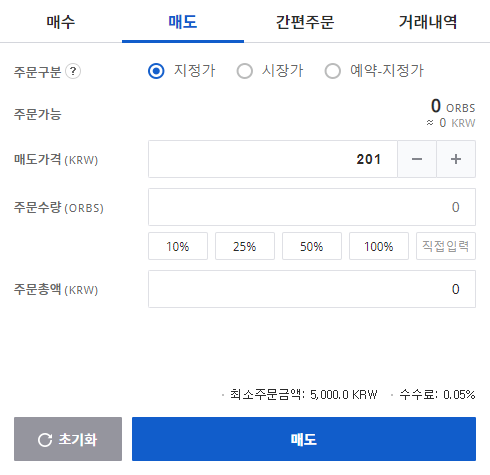The width and height of the screenshot is (490, 475).
Task: Set quantity to 100%
Action: coord(379,246)
